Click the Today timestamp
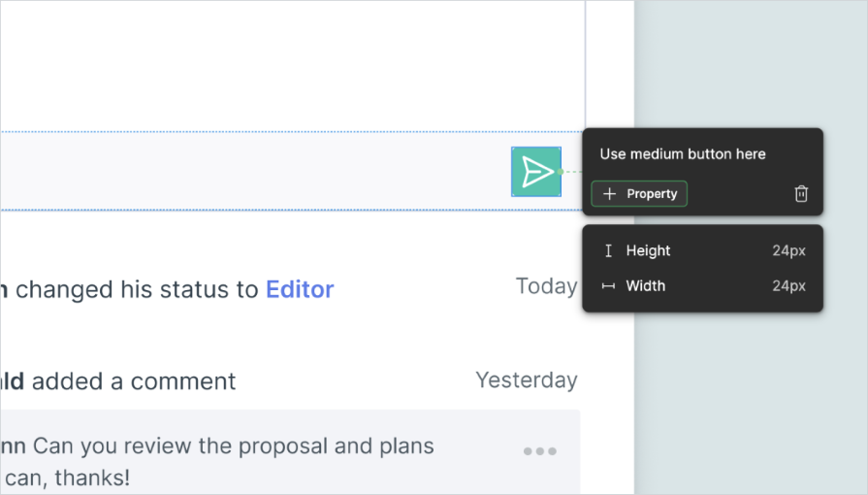 [x=546, y=286]
